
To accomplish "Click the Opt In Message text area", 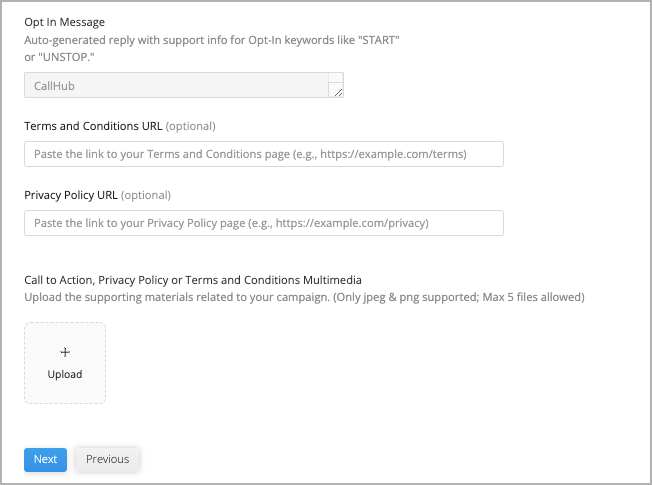I will 184,85.
